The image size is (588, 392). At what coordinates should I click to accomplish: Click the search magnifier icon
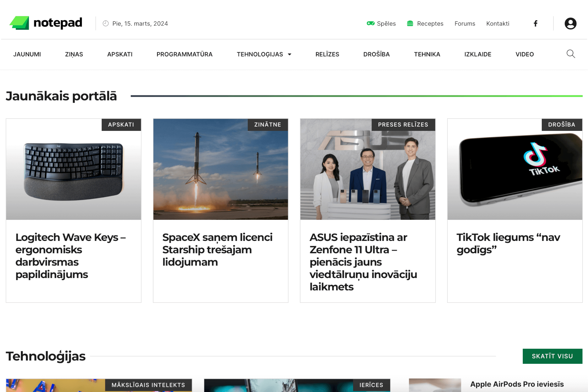coord(571,54)
